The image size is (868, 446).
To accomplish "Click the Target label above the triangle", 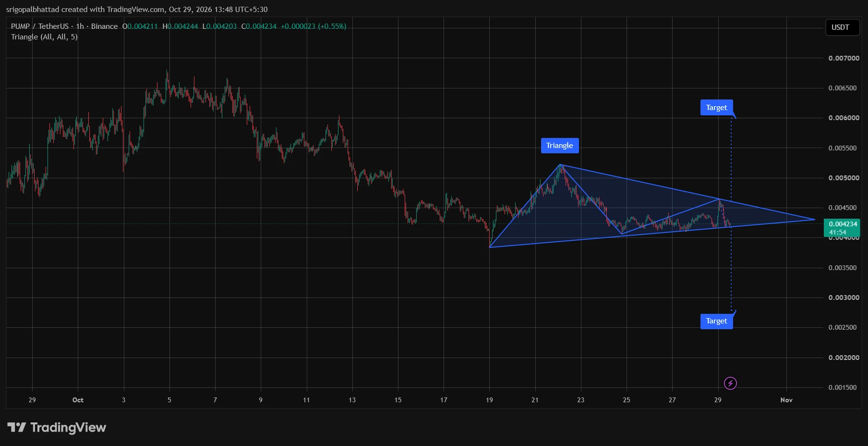I will point(716,108).
